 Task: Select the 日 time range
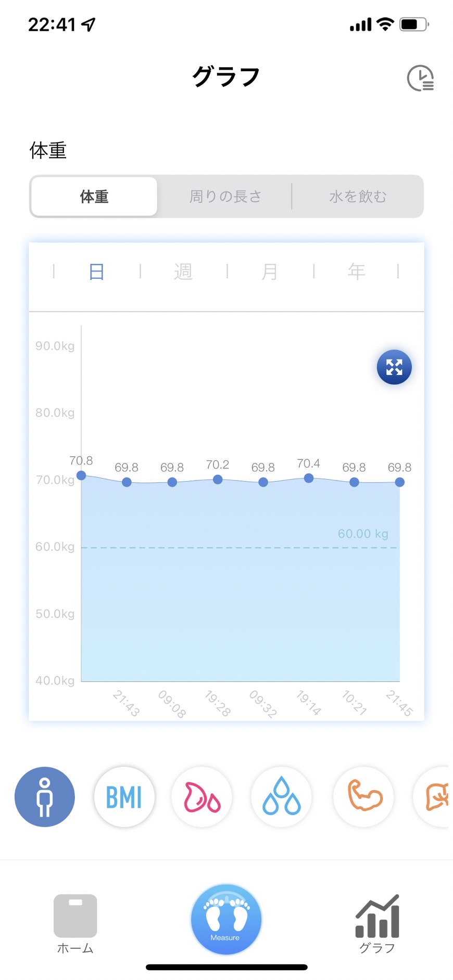click(x=97, y=272)
